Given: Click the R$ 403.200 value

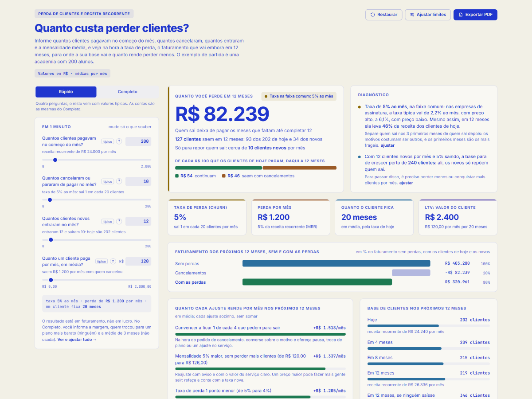Looking at the screenshot, I should point(457,263).
